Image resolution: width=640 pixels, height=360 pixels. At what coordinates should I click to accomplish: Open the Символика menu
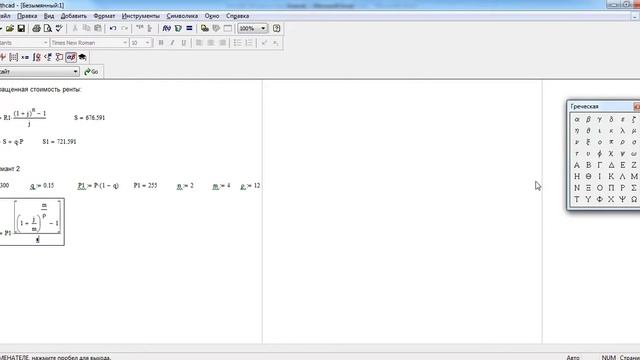[x=182, y=16]
